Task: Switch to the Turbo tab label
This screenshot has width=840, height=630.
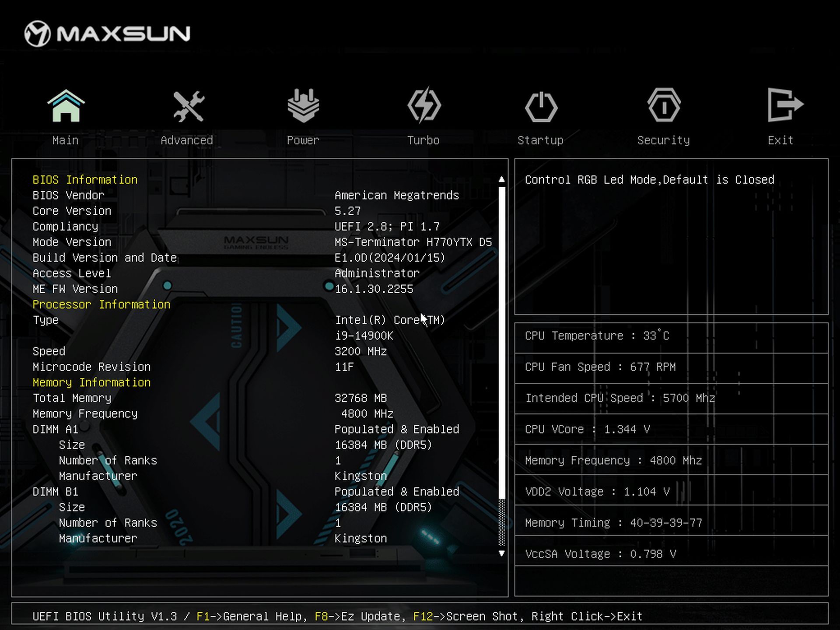Action: pyautogui.click(x=423, y=140)
